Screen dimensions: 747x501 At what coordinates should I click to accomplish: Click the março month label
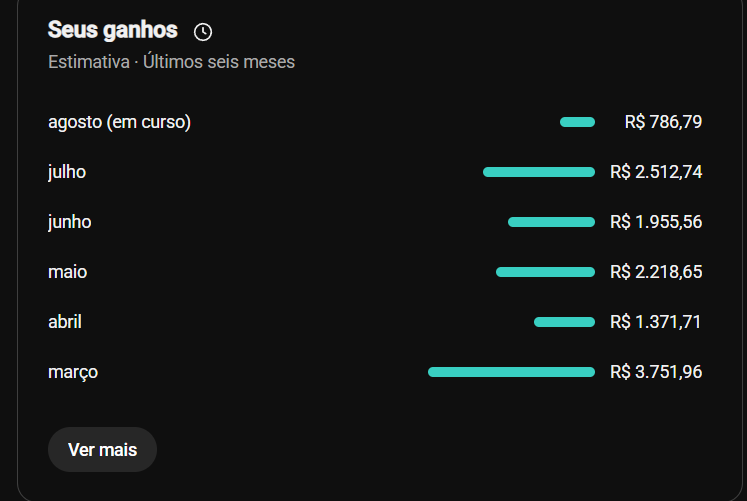coord(73,372)
